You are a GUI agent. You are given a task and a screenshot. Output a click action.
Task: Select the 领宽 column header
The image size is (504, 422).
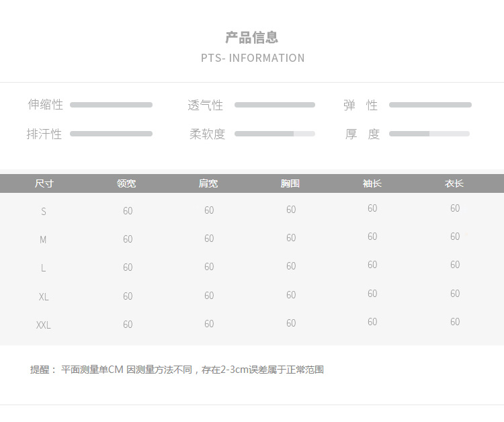[x=126, y=183]
